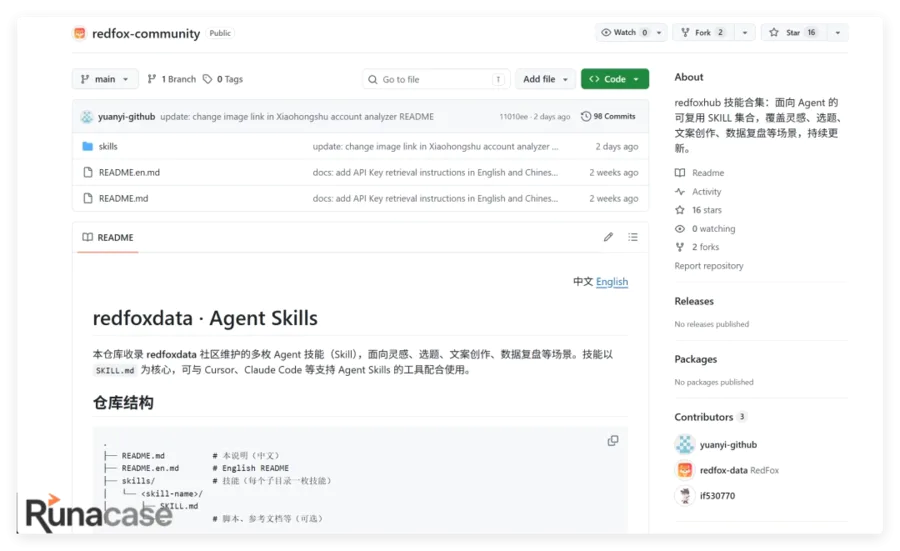This screenshot has width=900, height=551.
Task: Switch README to English link
Action: [612, 281]
